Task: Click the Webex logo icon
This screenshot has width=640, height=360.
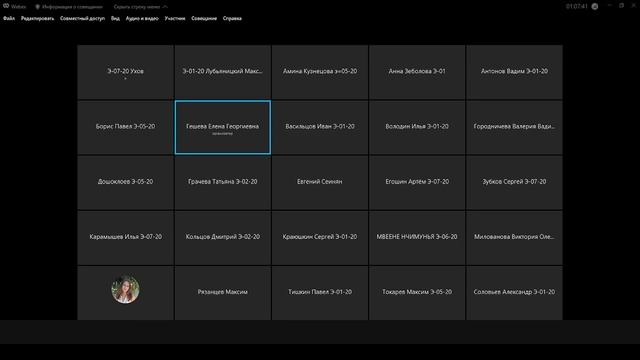Action: tap(6, 6)
